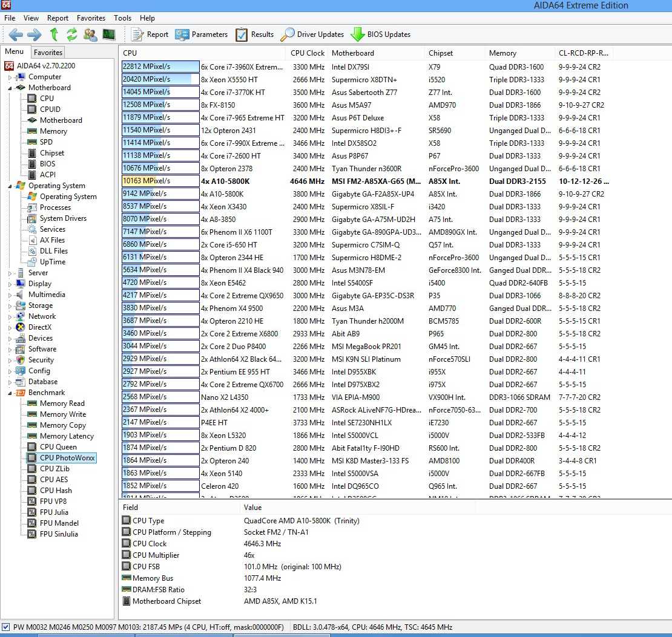Select the CPUID tree item icon

[x=31, y=109]
